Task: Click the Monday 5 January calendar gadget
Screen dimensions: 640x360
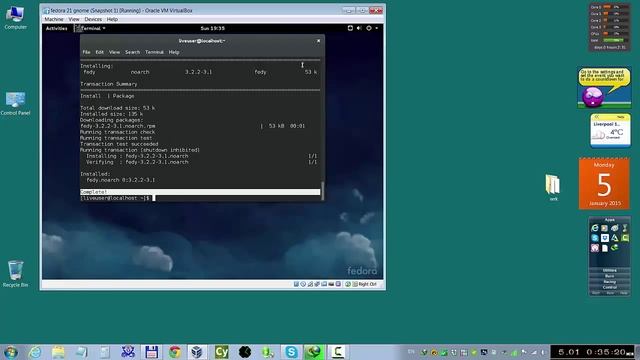Action: (x=604, y=184)
